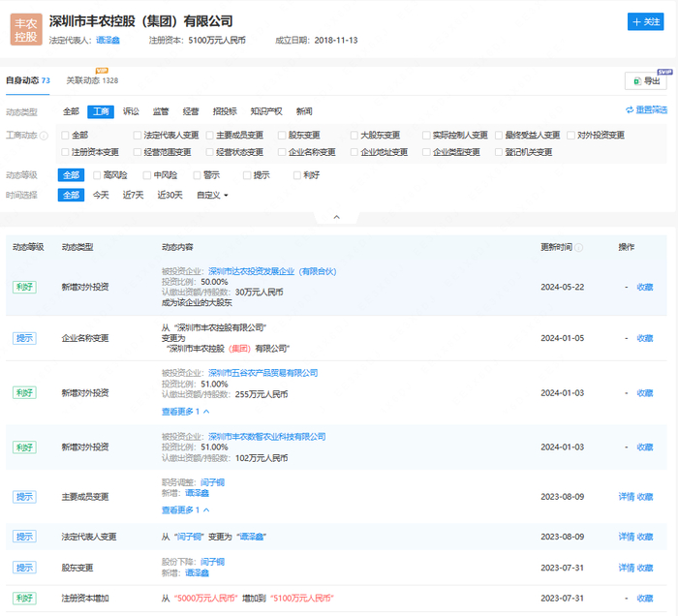678x616 pixels.
Task: Open the 自定义 time range dropdown
Action: 212,195
